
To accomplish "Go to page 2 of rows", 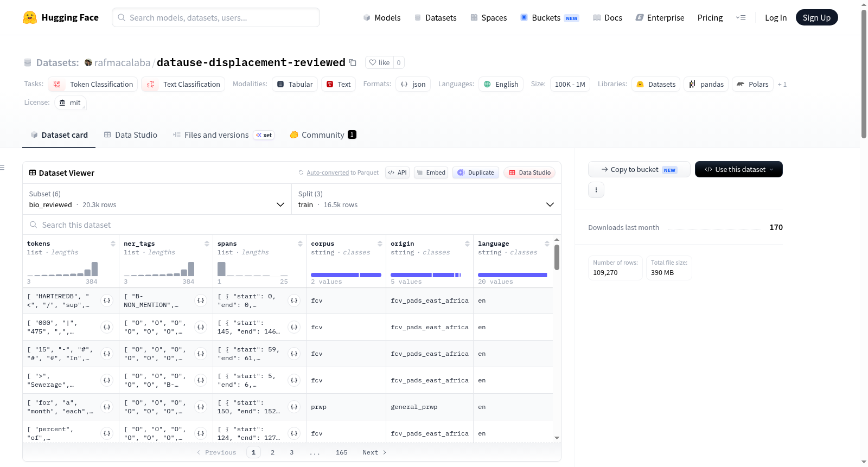I will pyautogui.click(x=272, y=452).
